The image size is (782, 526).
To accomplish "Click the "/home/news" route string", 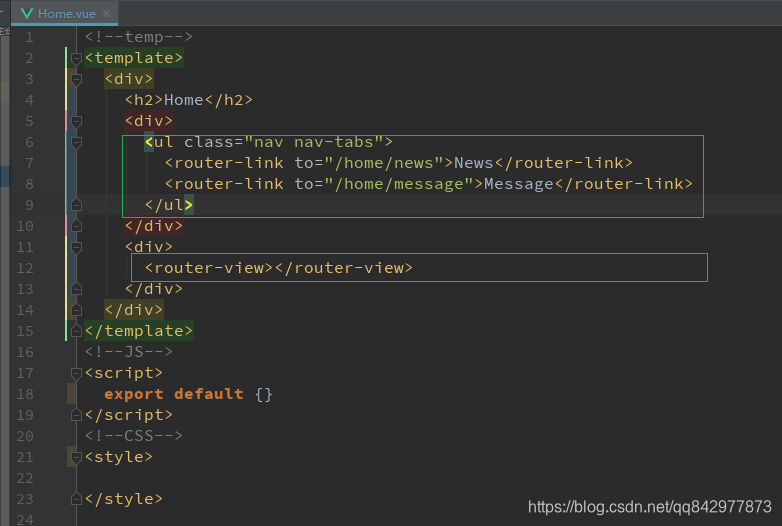I will (x=384, y=163).
